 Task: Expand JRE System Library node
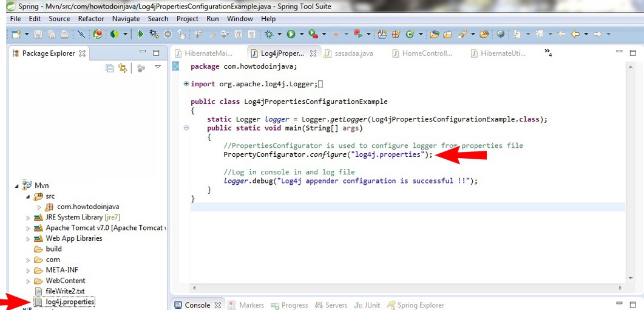28,218
